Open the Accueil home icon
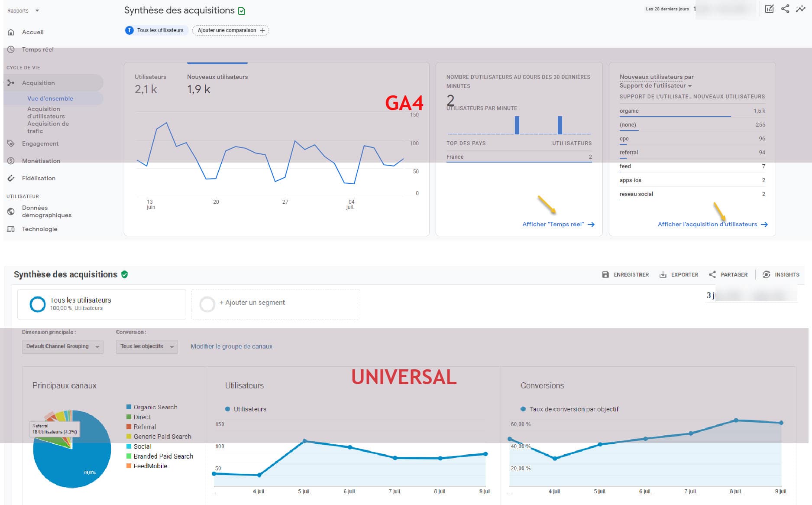The height and width of the screenshot is (505, 812). [x=11, y=32]
